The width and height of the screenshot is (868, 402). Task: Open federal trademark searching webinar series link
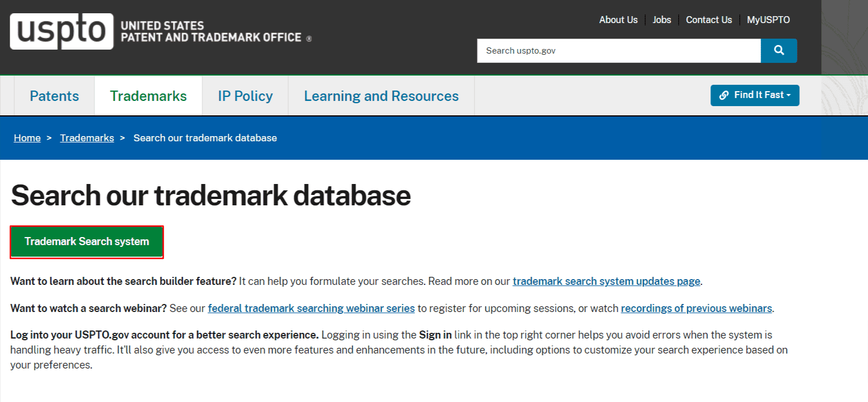click(x=311, y=308)
